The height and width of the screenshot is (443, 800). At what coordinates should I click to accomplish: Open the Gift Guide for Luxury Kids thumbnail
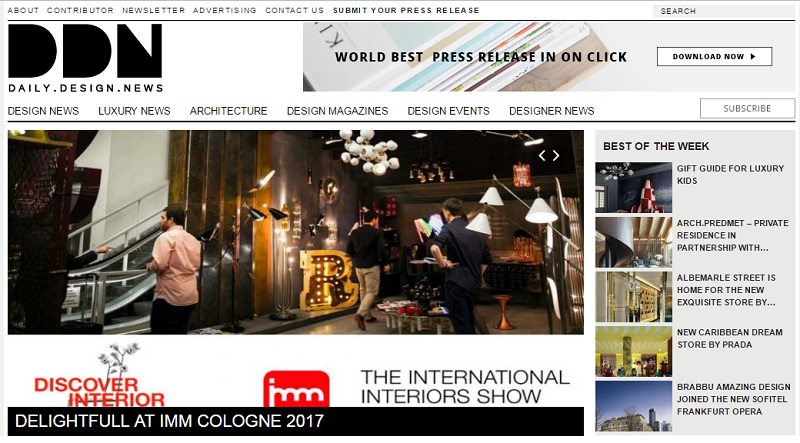[633, 187]
